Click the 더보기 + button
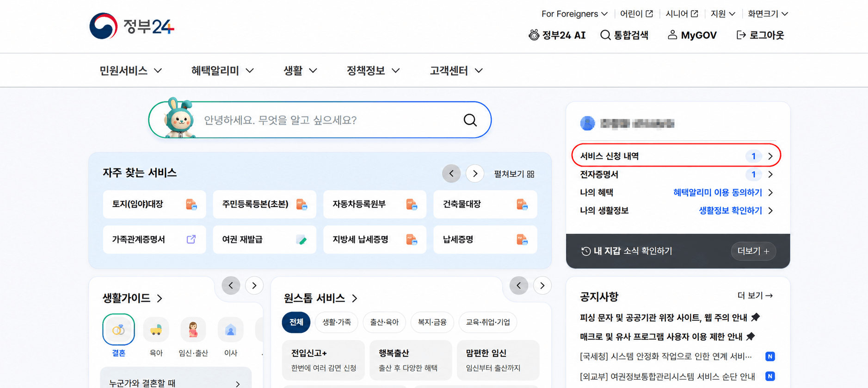The width and height of the screenshot is (868, 388). pos(753,251)
